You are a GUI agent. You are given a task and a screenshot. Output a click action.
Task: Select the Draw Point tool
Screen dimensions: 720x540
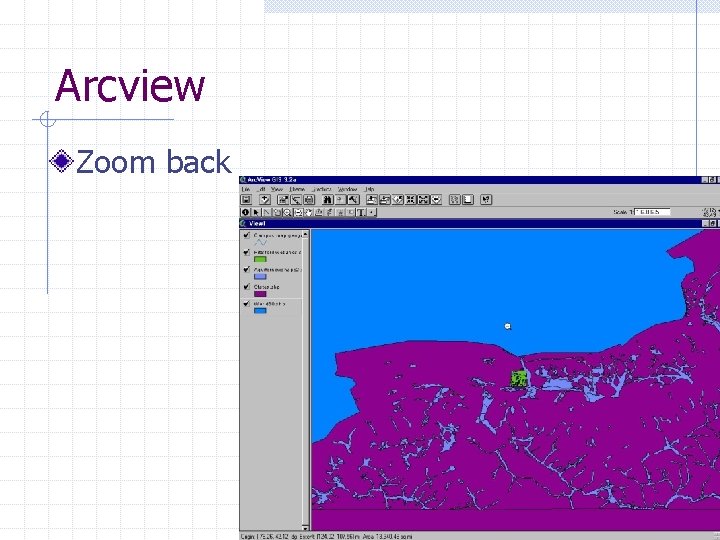coord(372,212)
